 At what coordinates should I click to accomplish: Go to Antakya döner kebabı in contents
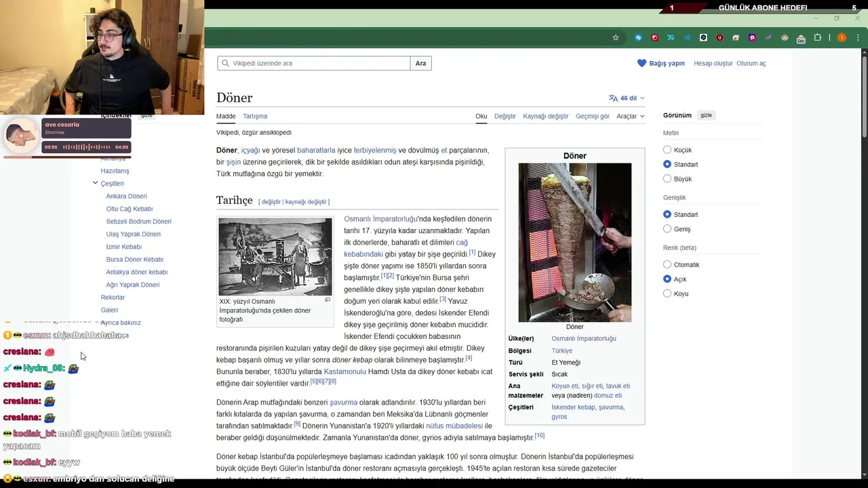[136, 272]
